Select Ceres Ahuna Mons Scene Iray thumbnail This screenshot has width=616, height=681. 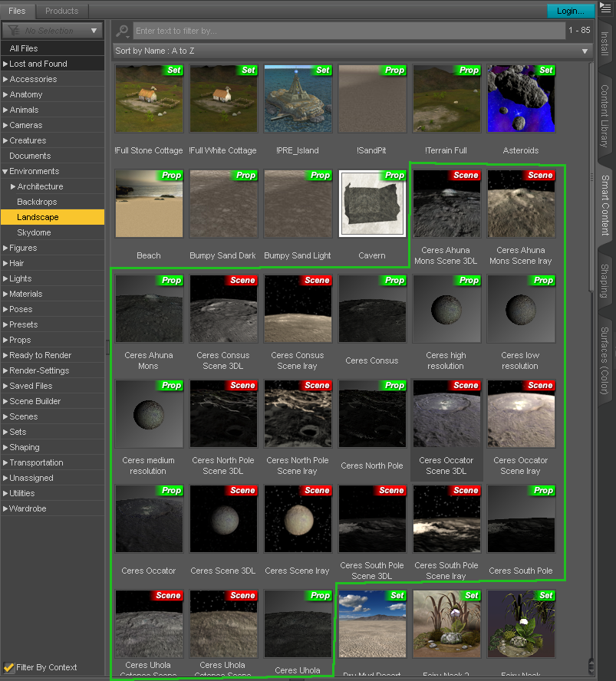point(521,204)
